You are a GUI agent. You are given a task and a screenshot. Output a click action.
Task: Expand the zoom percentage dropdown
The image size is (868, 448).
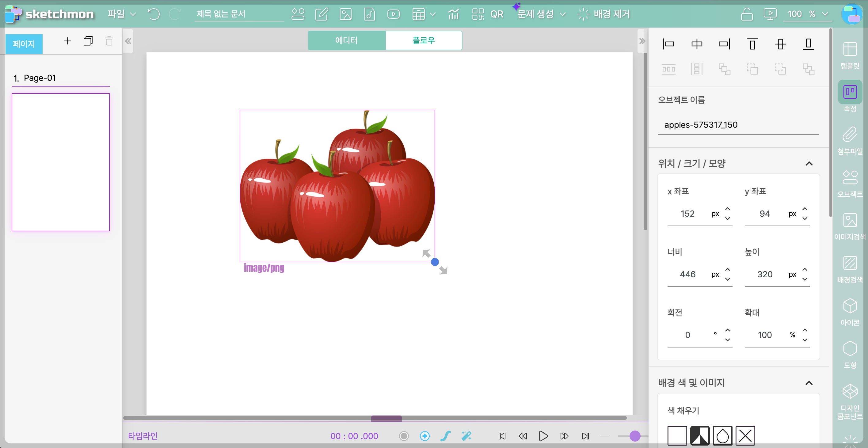click(x=825, y=14)
